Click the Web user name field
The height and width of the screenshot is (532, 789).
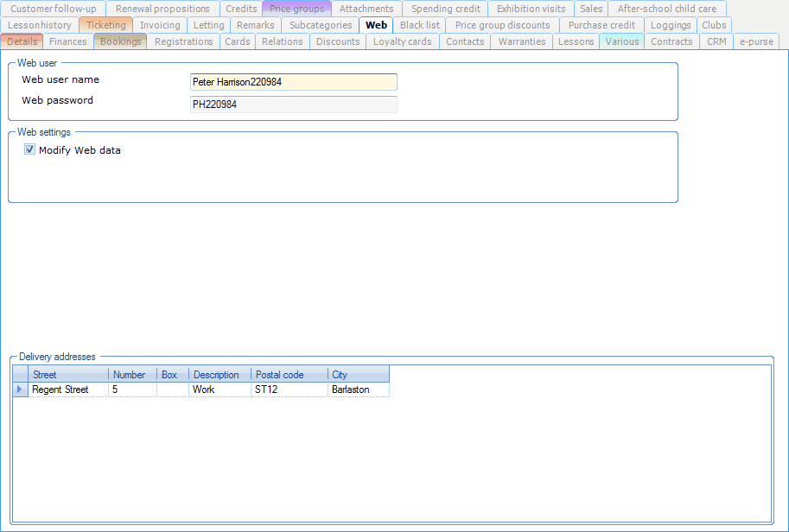click(x=293, y=82)
